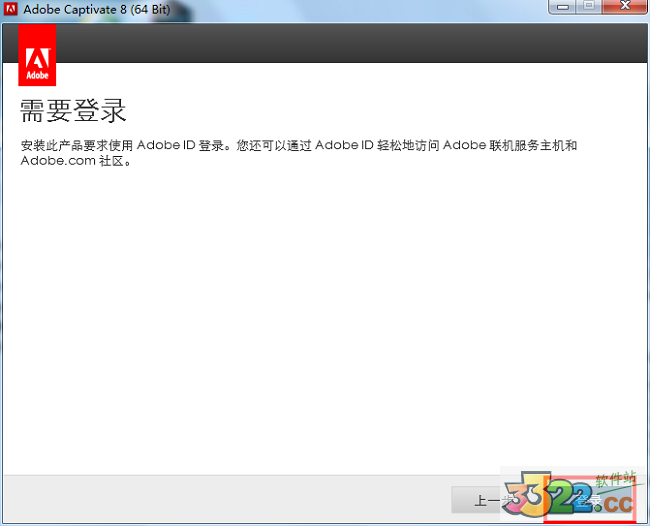This screenshot has height=526, width=650.
Task: Click the red Adobe logo
Action: (37, 55)
